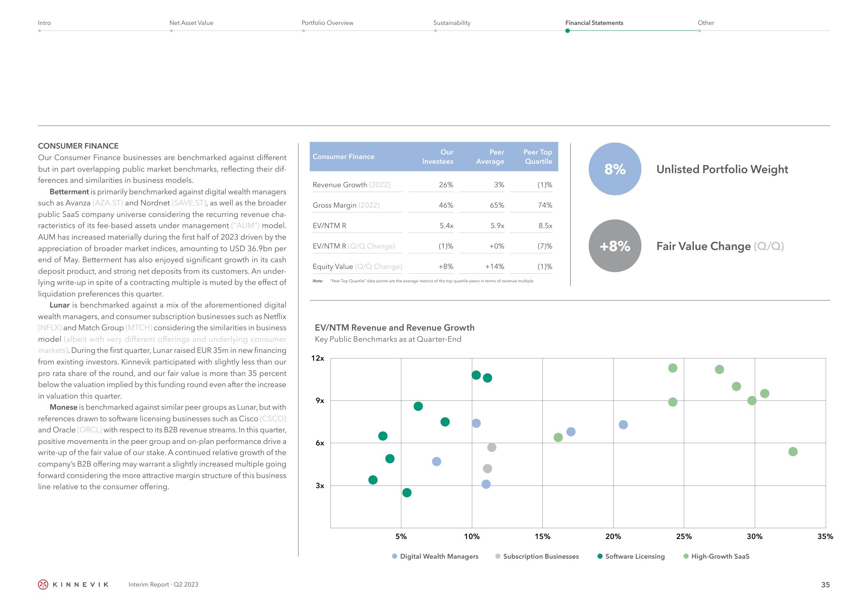Viewport: 868px width, 614px height.
Task: Click the +8% Fair Value Change circle
Action: click(x=615, y=246)
